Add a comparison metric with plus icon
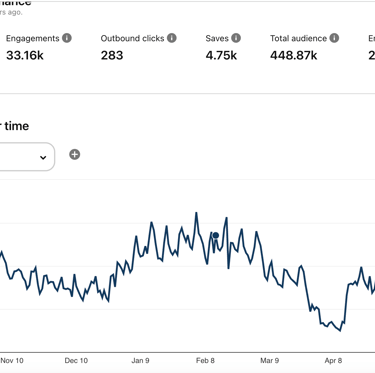375x373 pixels. pos(74,154)
